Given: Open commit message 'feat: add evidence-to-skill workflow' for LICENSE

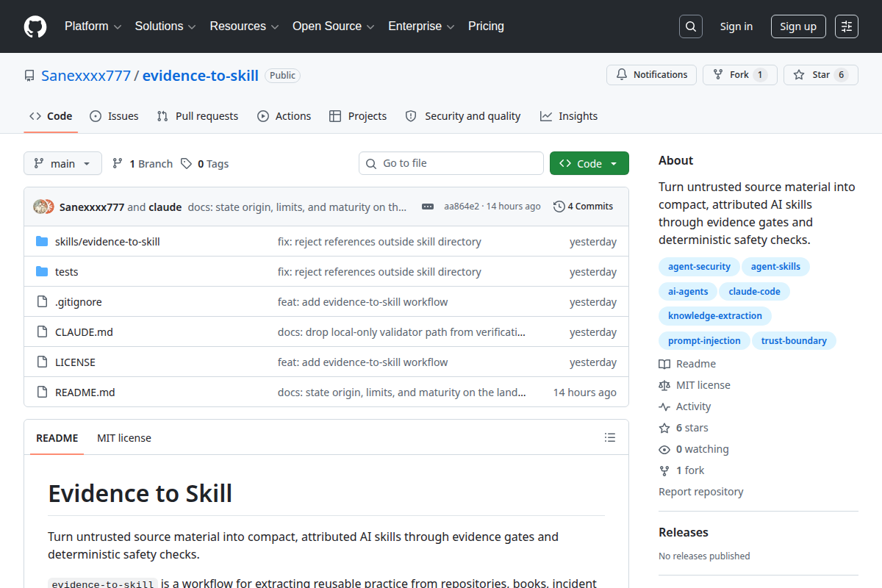Looking at the screenshot, I should pyautogui.click(x=362, y=362).
